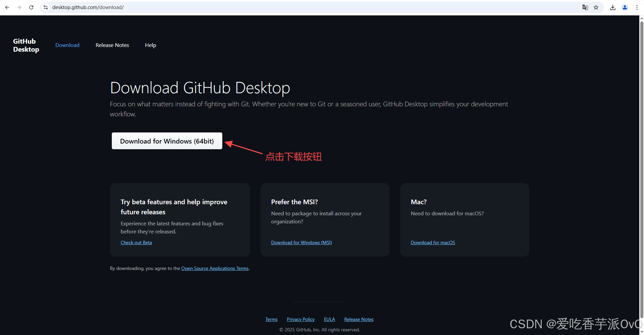Click Download for Windows (MSI) link
Screen dimensions: 644x335
click(302, 242)
